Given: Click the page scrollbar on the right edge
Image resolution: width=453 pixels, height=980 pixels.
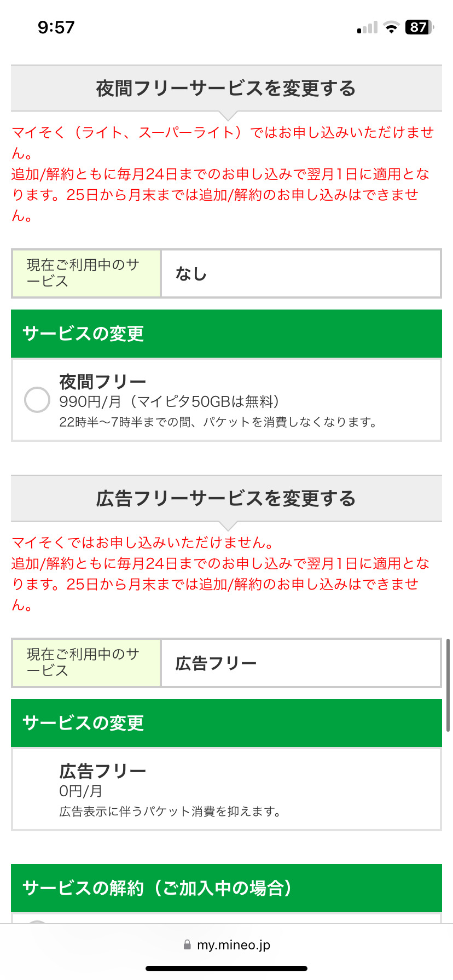Looking at the screenshot, I should [x=448, y=685].
